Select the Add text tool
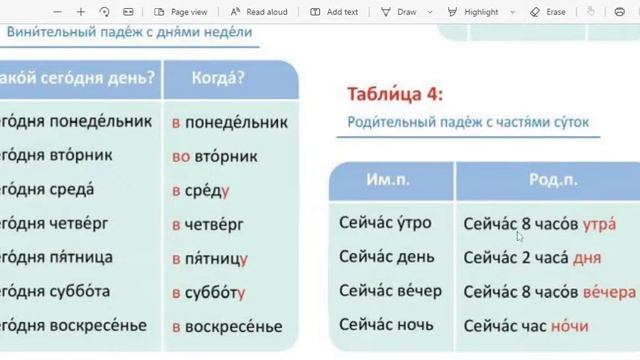Image resolution: width=640 pixels, height=360 pixels. pos(334,12)
